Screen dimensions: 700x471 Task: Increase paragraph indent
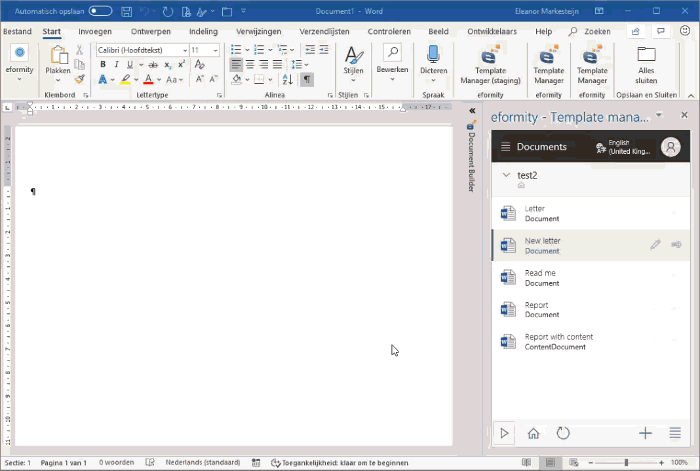324,50
